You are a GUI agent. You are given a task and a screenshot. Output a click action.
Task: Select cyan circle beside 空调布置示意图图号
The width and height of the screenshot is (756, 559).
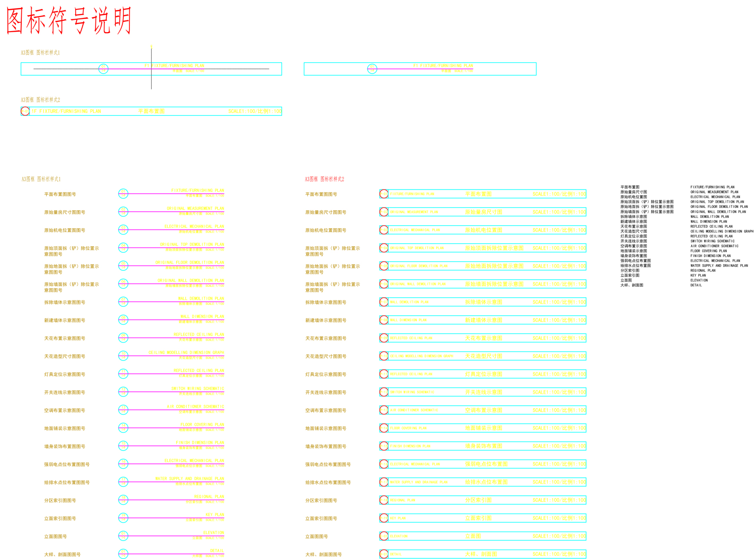[x=123, y=410]
